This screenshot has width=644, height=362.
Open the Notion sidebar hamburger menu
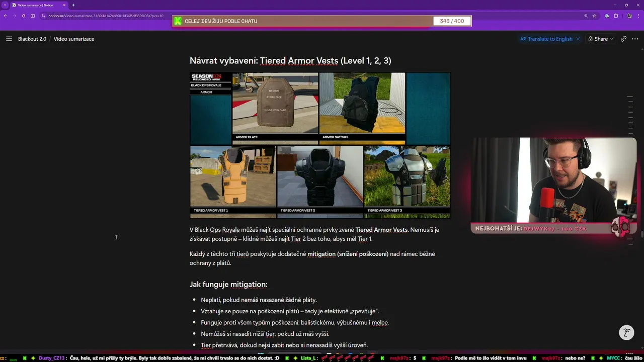click(x=9, y=39)
